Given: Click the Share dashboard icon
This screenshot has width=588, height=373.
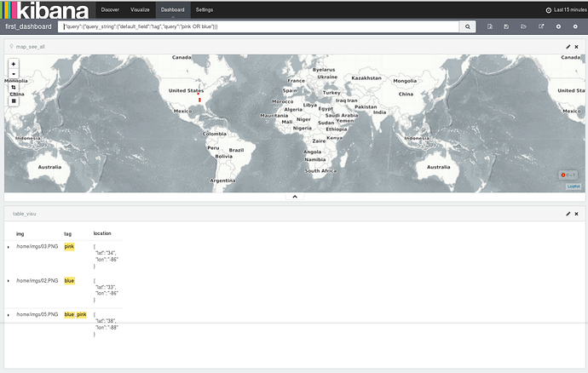Looking at the screenshot, I should coord(541,26).
